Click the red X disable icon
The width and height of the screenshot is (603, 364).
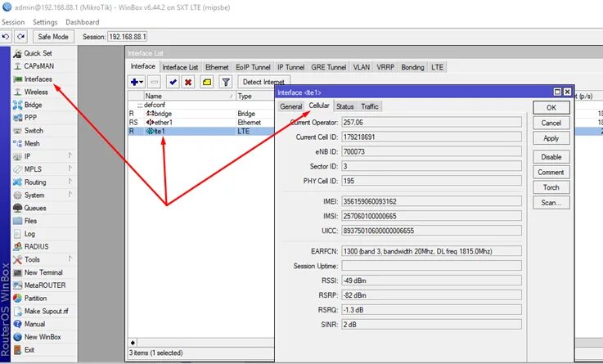188,82
